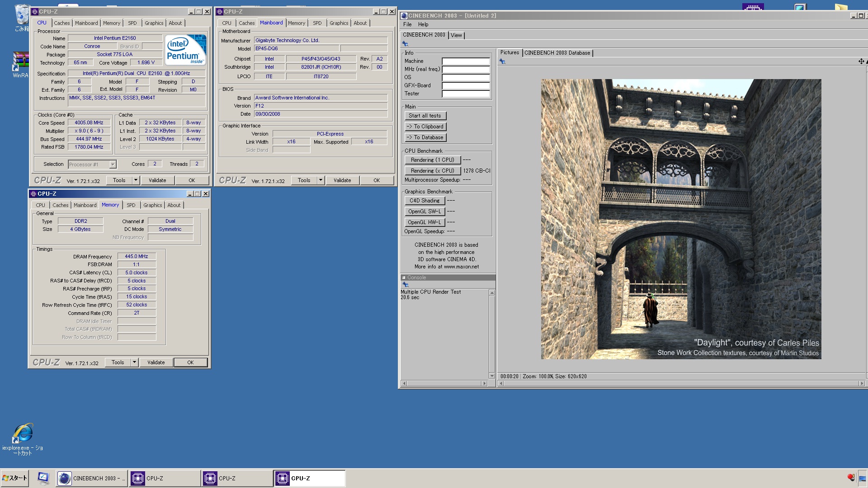Click the four-arrow move icon in Pictures panel

(x=861, y=61)
